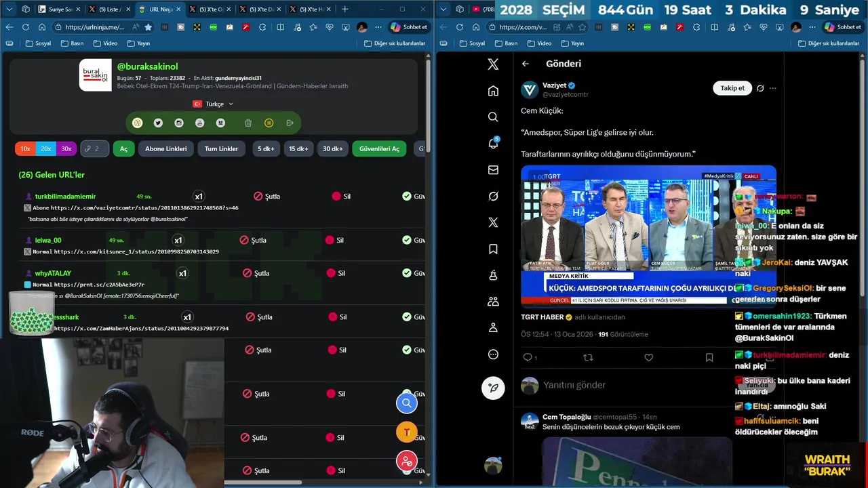Click the blue search floating button
The height and width of the screenshot is (488, 868).
point(407,403)
